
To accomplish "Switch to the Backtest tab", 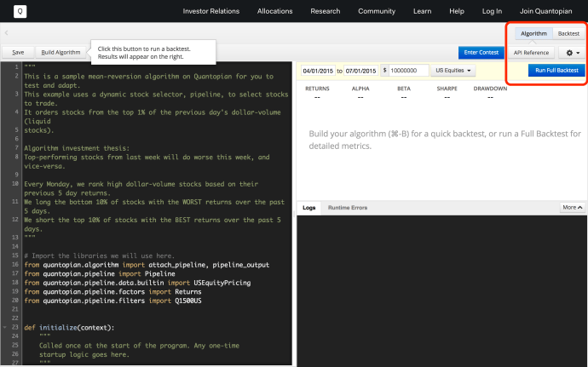I will 568,33.
